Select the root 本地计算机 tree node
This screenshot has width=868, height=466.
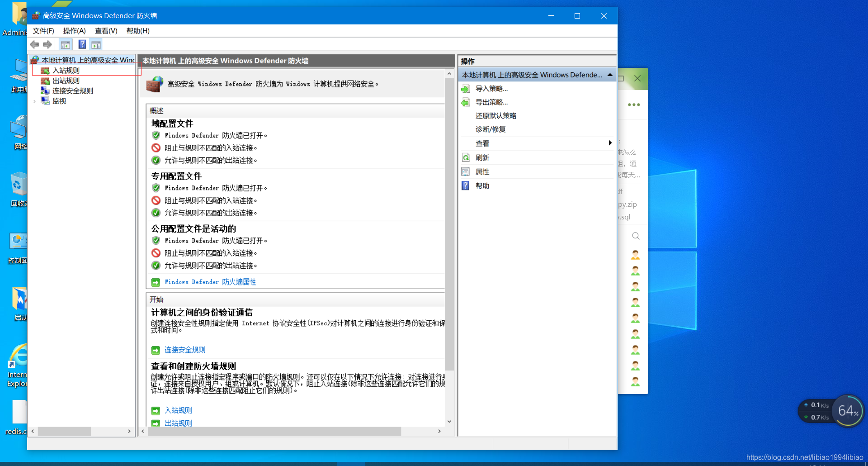[x=88, y=60]
